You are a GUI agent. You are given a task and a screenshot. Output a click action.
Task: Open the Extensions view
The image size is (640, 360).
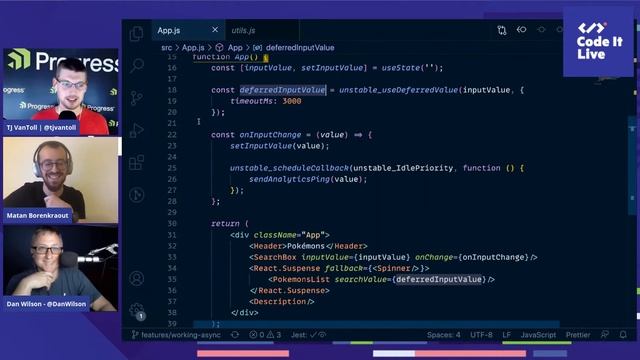click(136, 162)
